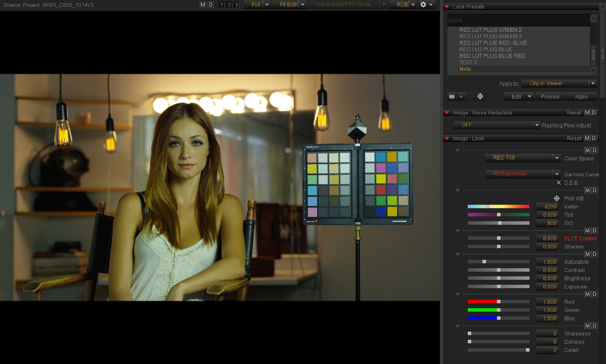Viewport: 606px width, 364px height.
Task: Click the Kelvin color temperature slider
Action: point(499,206)
